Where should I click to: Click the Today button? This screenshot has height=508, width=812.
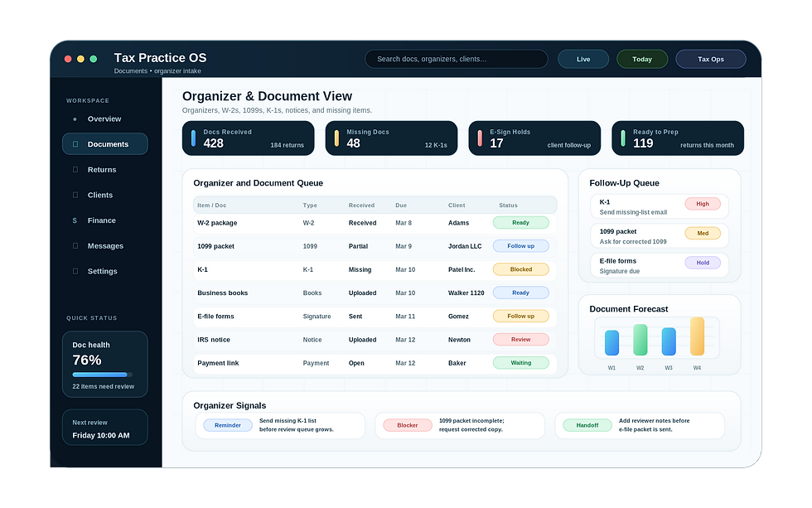(642, 59)
